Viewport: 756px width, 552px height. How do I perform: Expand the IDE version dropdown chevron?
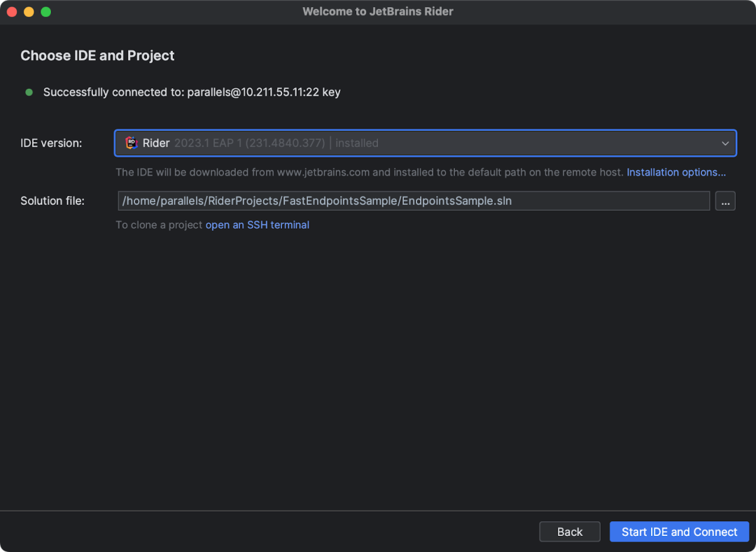[x=725, y=143]
